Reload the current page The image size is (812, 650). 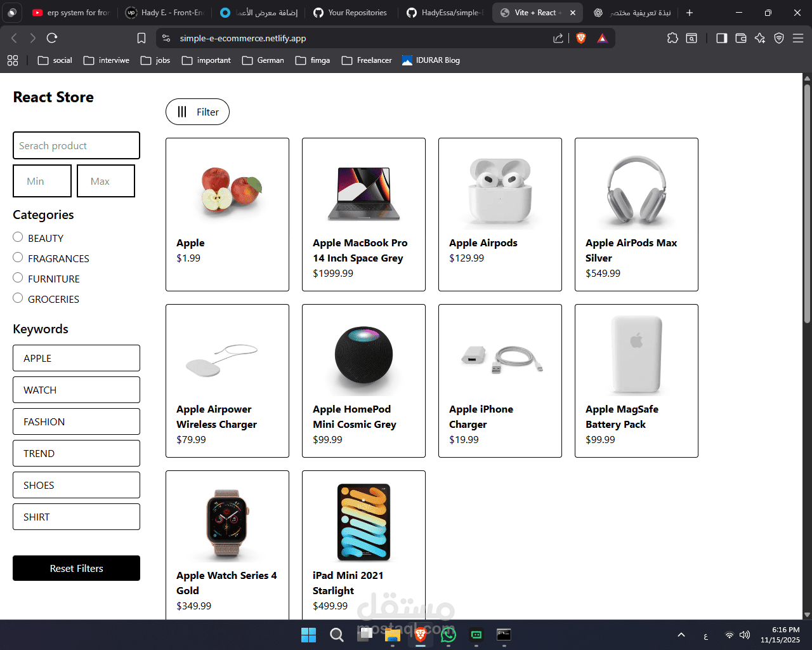(x=52, y=38)
